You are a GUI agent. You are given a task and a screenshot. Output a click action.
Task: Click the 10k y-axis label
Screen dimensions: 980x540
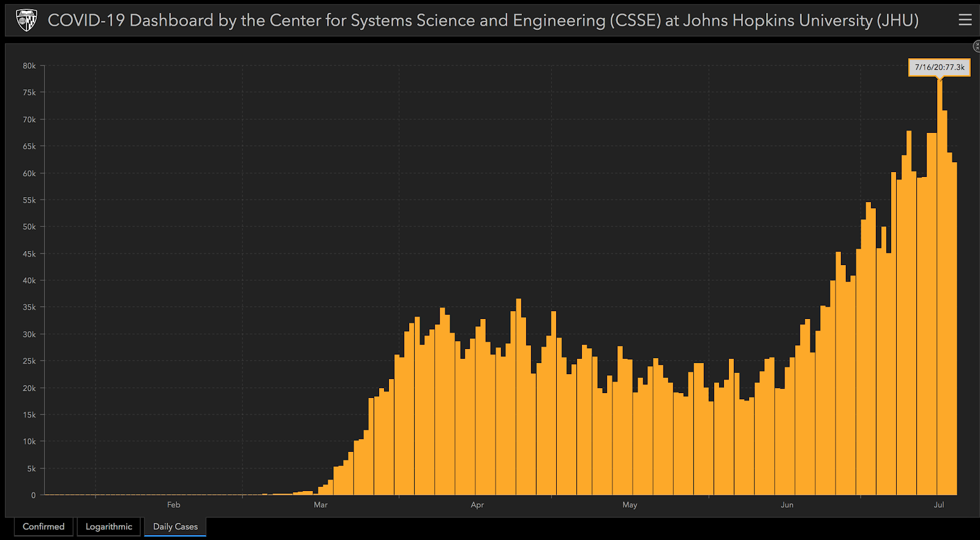coord(29,441)
